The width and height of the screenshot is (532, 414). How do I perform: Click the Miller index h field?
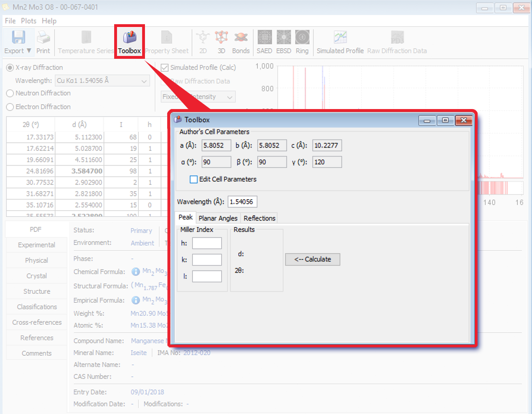coord(207,243)
